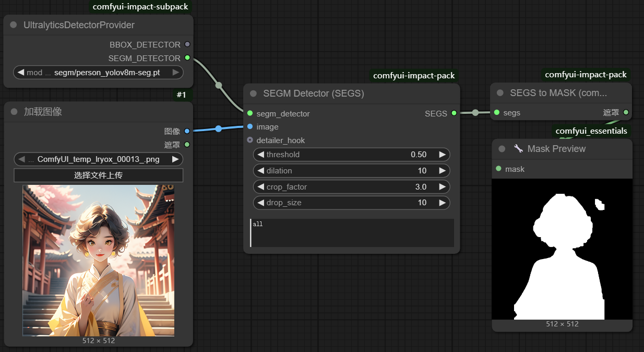
Task: Click the SEGS output port on detector
Action: tap(454, 113)
